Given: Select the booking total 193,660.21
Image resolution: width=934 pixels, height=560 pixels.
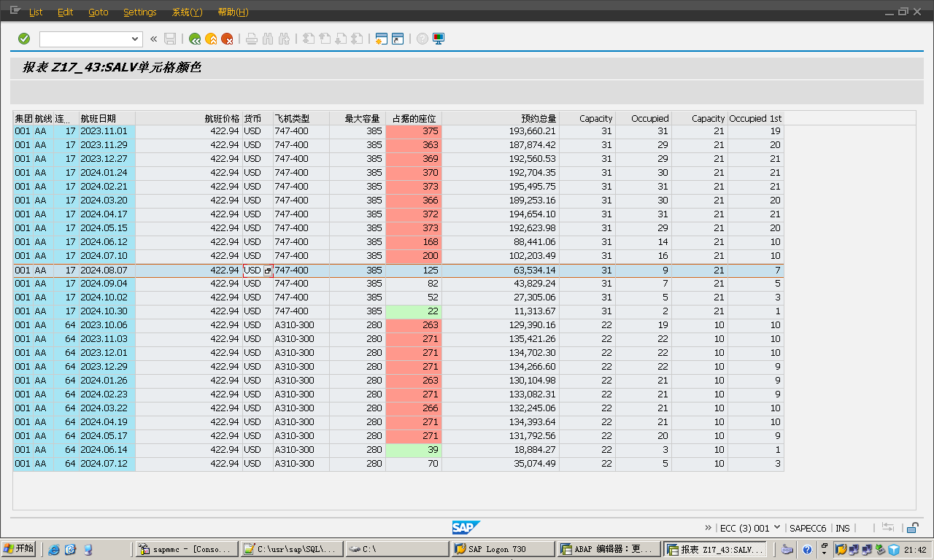Looking at the screenshot, I should tap(501, 131).
